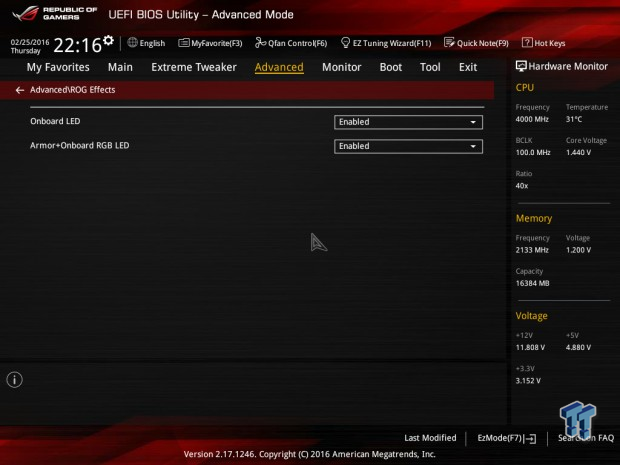The height and width of the screenshot is (465, 620).
Task: Click the Hardware Monitor icon
Action: pos(521,66)
